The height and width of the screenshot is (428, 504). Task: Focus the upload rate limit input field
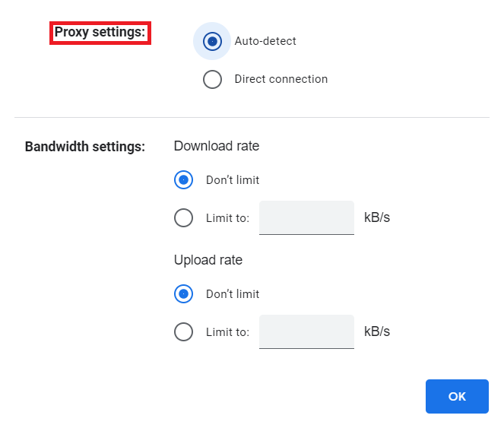pos(306,332)
